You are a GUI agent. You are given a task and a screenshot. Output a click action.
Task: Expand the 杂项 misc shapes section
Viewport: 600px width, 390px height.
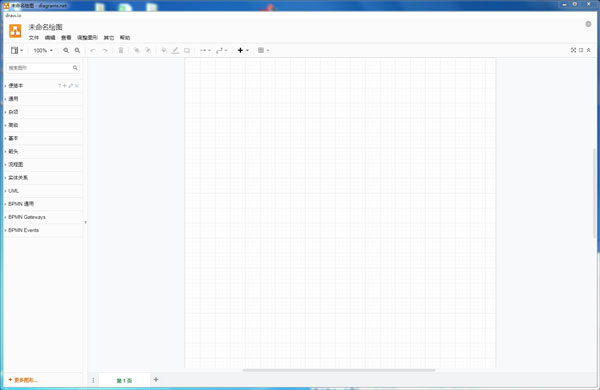(x=43, y=112)
